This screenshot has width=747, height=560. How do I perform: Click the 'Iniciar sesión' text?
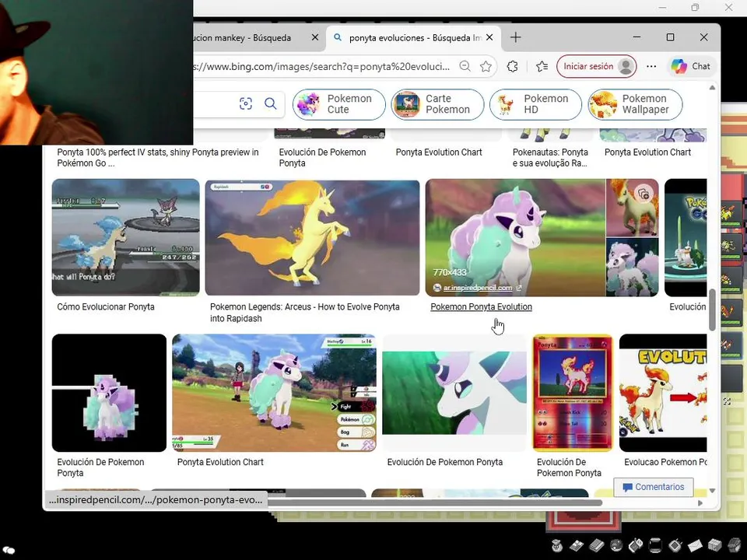pos(588,66)
